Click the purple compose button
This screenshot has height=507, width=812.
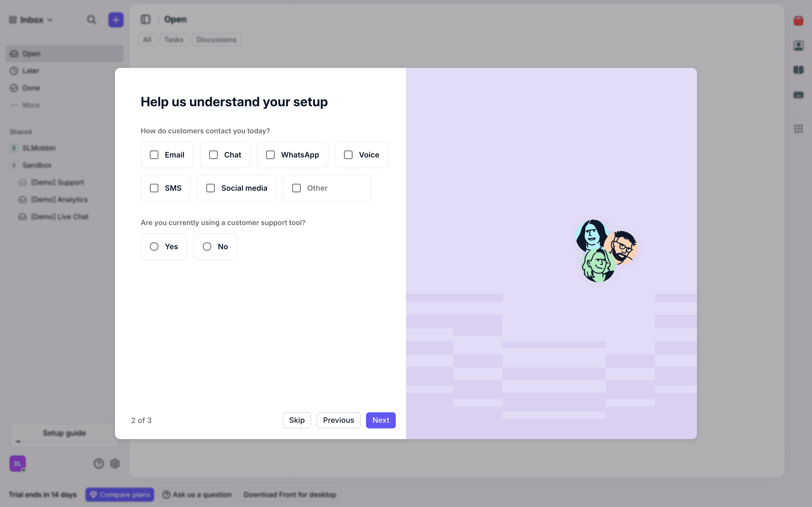click(116, 20)
